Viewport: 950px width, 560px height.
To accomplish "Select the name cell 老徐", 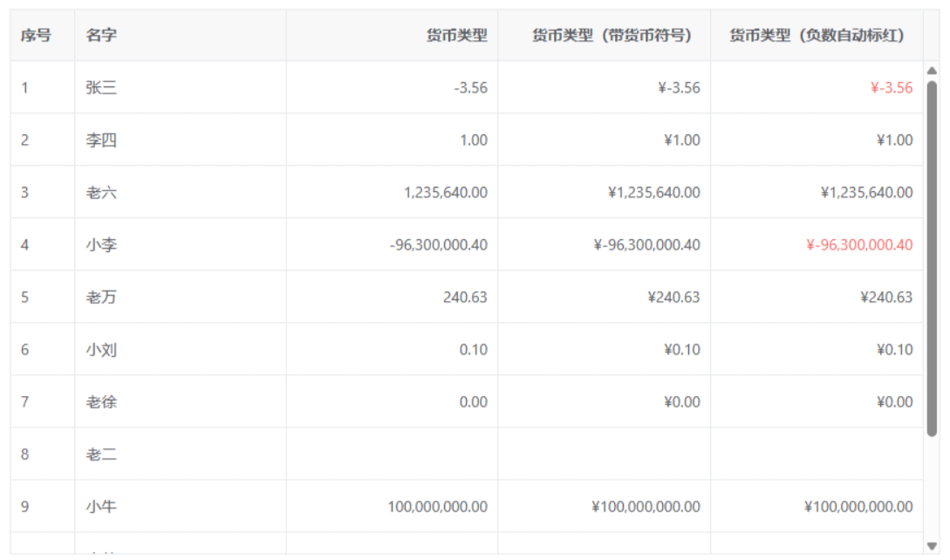I will (181, 402).
